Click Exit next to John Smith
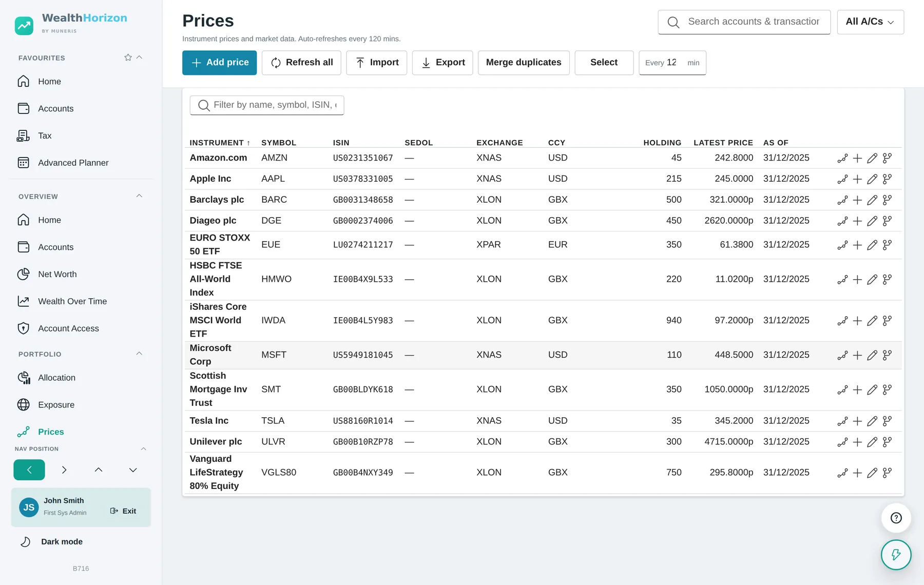Viewport: 924px width, 585px height. tap(123, 511)
